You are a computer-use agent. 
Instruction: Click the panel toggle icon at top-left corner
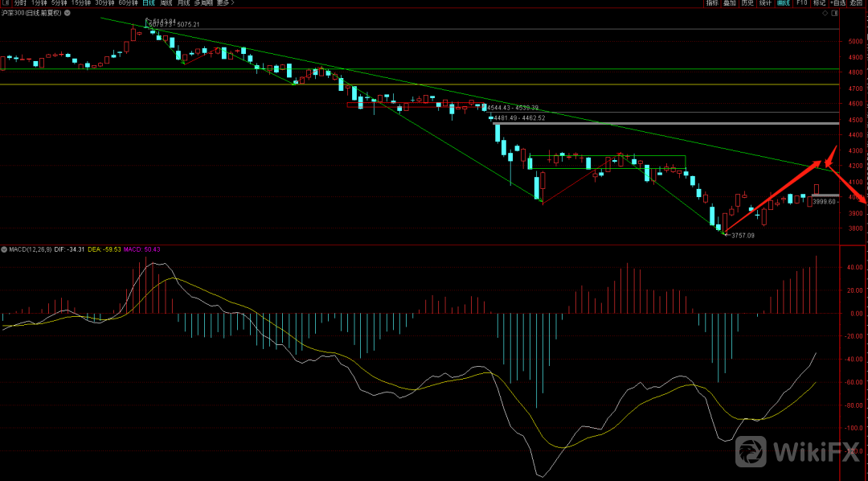5,3
